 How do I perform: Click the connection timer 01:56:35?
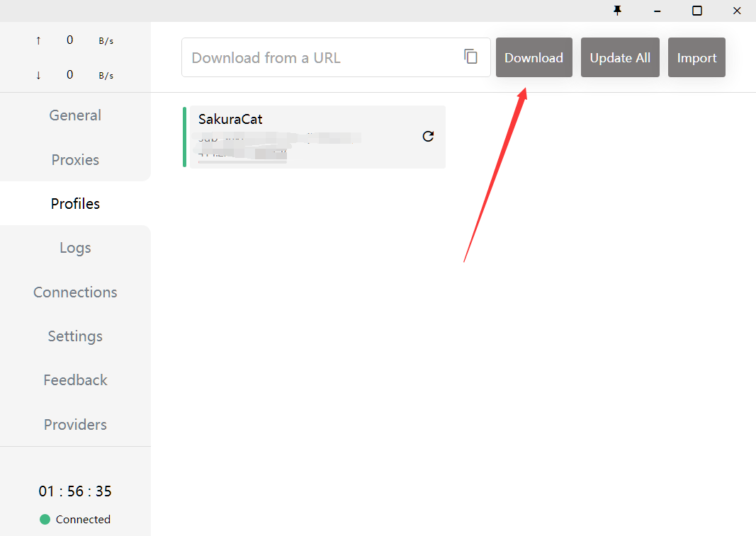pyautogui.click(x=75, y=491)
